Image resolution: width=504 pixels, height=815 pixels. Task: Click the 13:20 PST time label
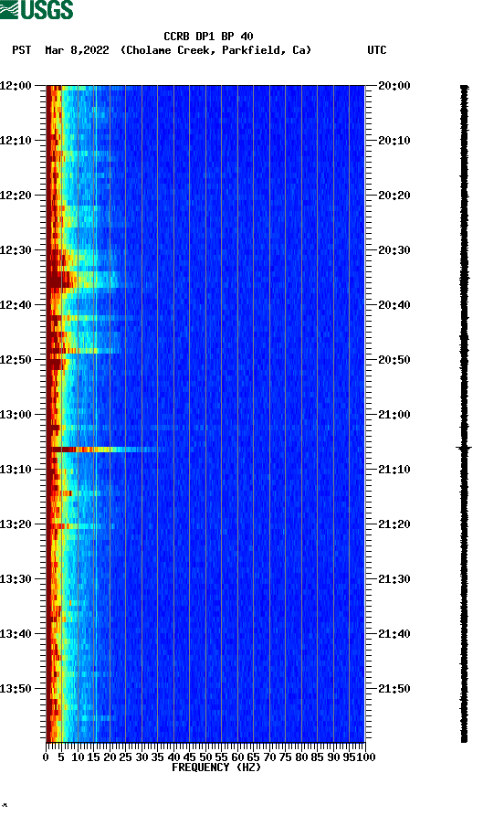pyautogui.click(x=16, y=524)
